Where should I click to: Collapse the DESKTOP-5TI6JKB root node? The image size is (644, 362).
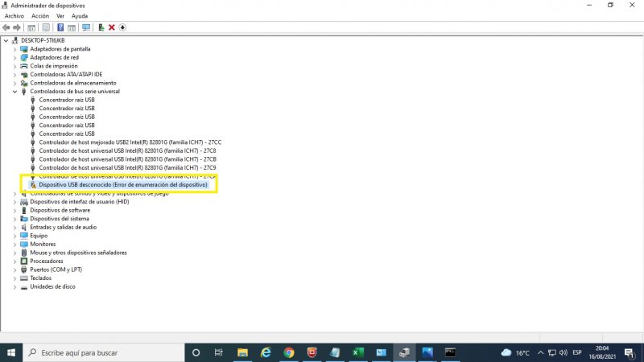[x=6, y=41]
